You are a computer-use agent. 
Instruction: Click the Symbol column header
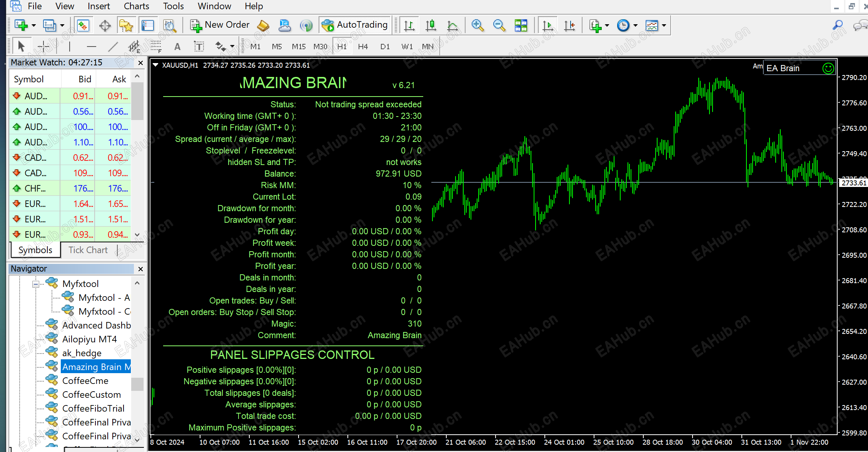pyautogui.click(x=35, y=79)
